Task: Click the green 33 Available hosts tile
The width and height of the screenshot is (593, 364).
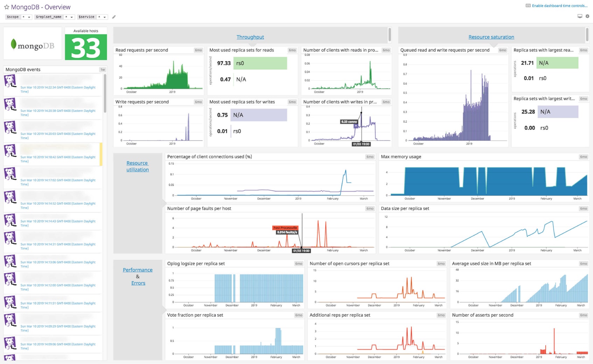Action: click(85, 47)
